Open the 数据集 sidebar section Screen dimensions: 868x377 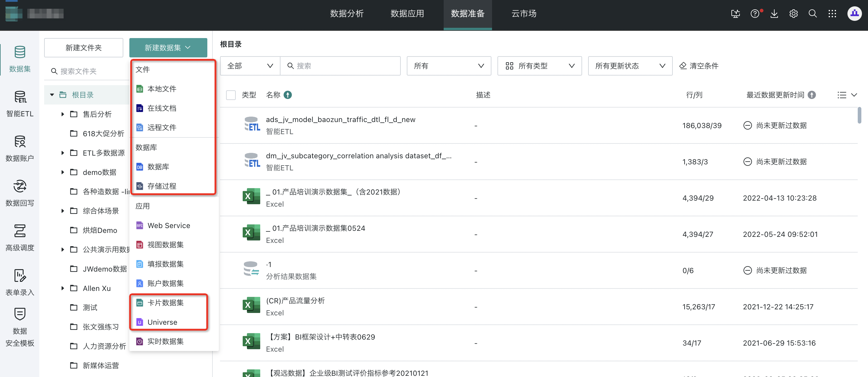pyautogui.click(x=20, y=59)
